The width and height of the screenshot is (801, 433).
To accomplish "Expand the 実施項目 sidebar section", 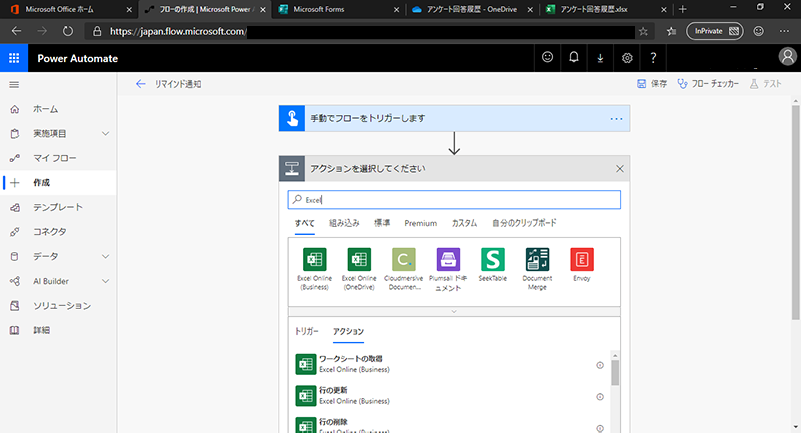I will 105,133.
